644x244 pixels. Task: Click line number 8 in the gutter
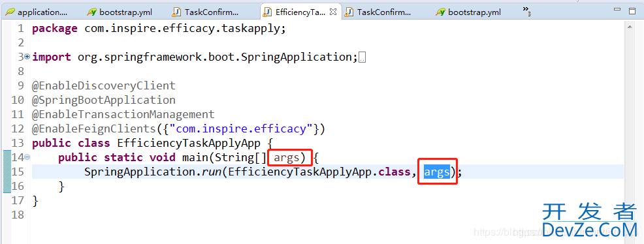point(20,71)
